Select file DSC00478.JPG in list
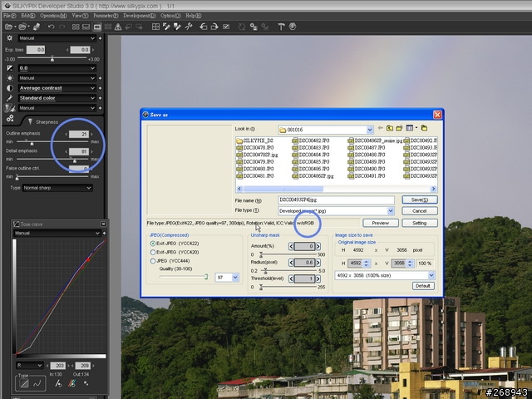532x399 pixels. point(255,148)
